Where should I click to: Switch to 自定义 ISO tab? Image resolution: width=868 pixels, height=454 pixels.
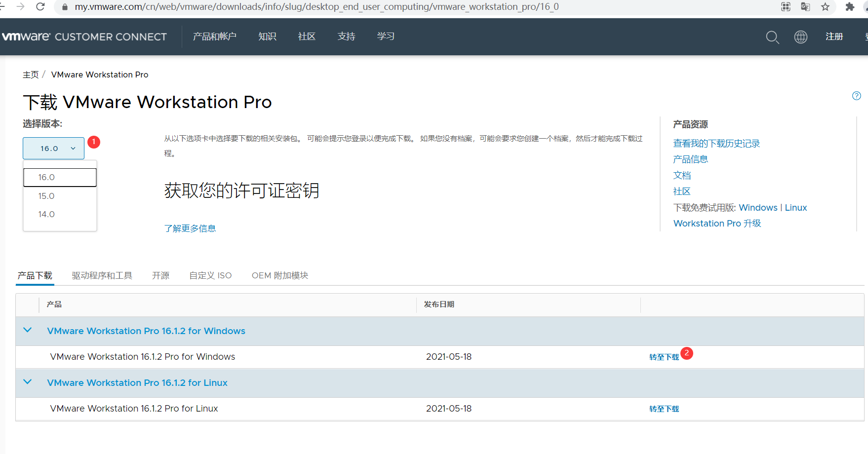click(210, 275)
